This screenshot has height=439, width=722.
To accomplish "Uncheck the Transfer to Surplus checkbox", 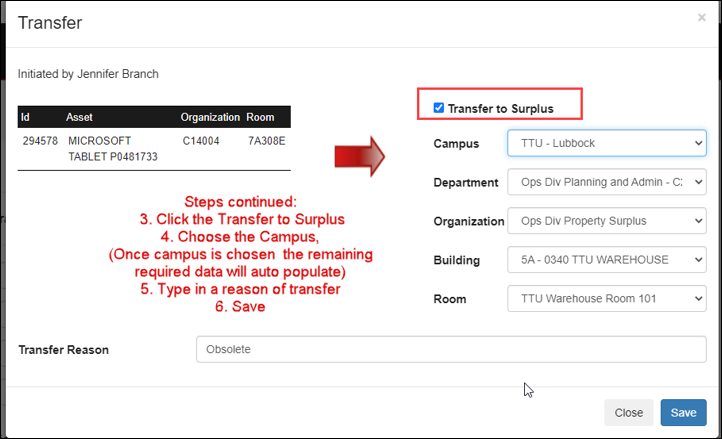I will (438, 108).
